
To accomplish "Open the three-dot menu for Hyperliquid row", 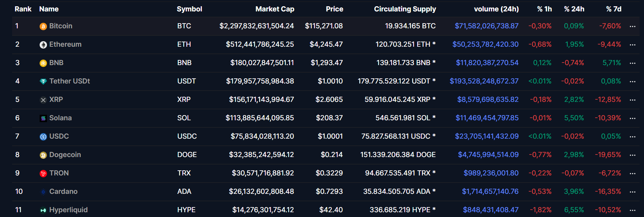I will [x=632, y=210].
